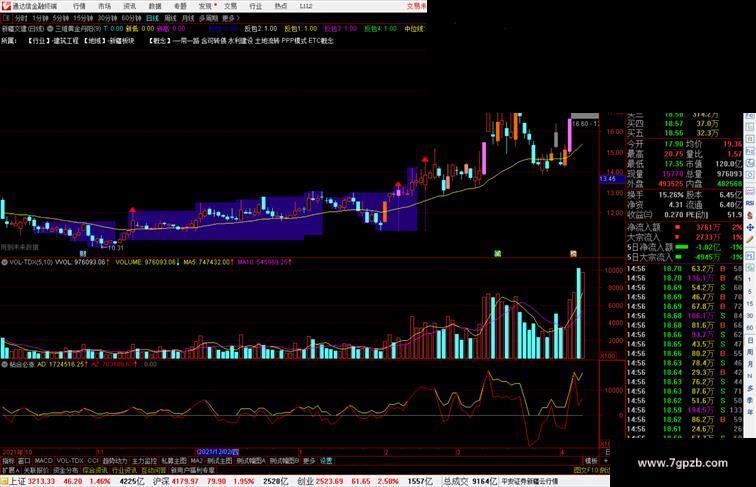Open the L1L2 menu item

tap(306, 6)
